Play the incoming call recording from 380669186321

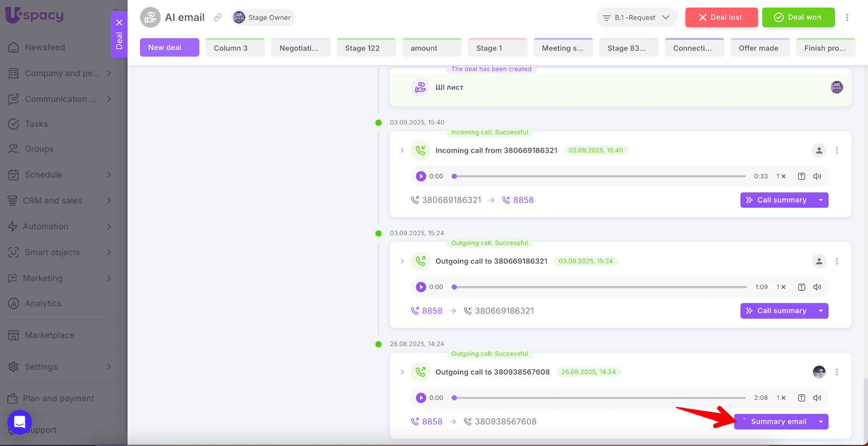(x=420, y=176)
